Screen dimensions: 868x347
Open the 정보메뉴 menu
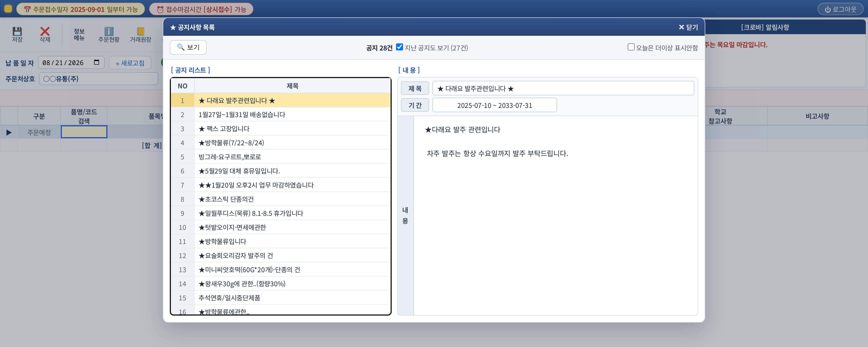(x=79, y=34)
